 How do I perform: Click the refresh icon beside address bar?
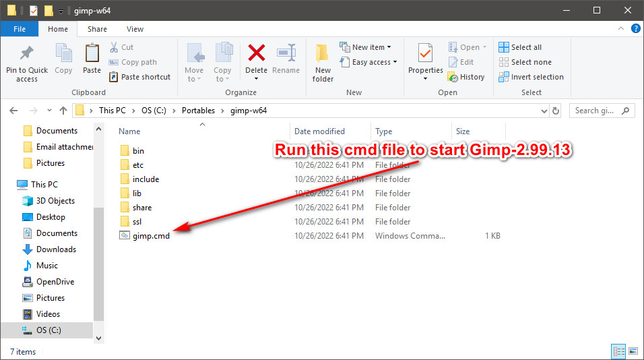pyautogui.click(x=556, y=111)
